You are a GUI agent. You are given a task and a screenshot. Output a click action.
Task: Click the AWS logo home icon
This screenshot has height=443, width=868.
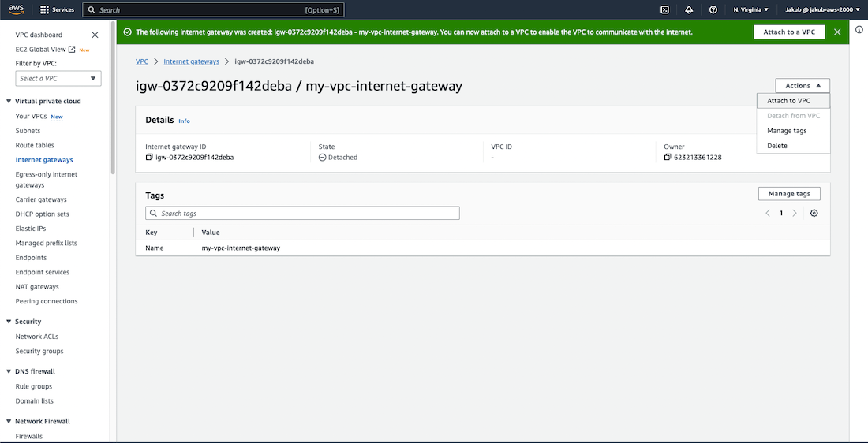click(x=16, y=9)
